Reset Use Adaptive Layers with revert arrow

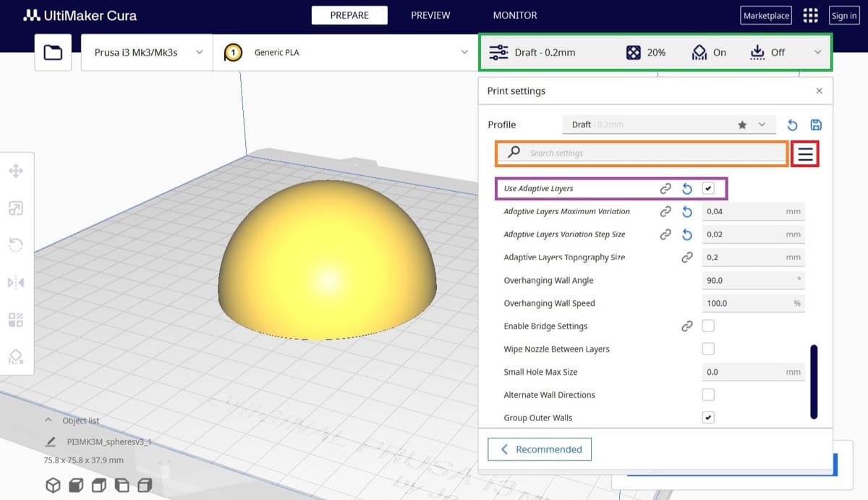point(687,188)
